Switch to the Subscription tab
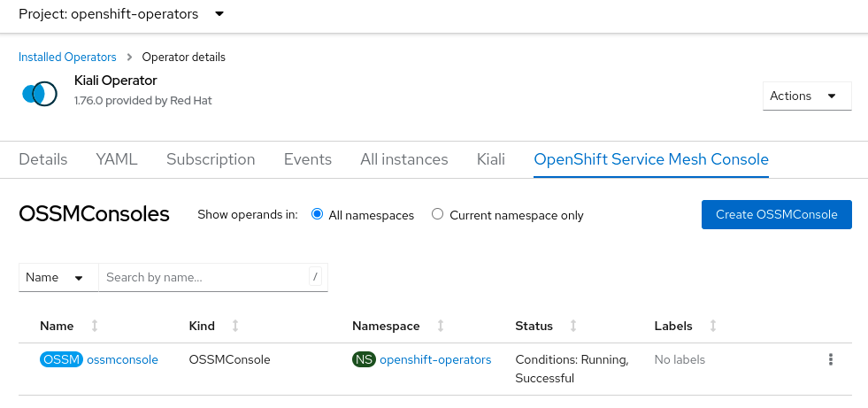The width and height of the screenshot is (868, 408). tap(211, 159)
